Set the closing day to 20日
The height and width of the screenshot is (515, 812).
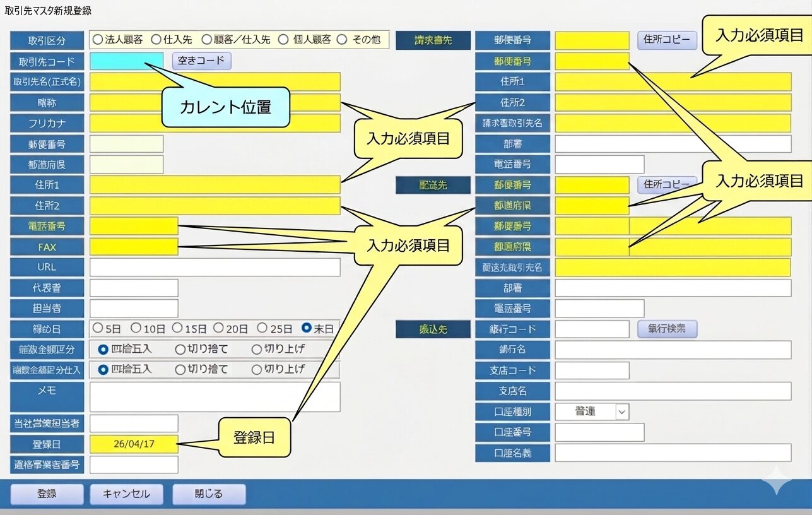point(218,328)
